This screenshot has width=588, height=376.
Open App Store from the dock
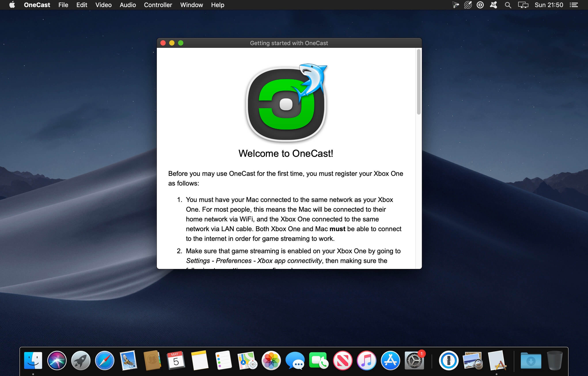[390, 360]
